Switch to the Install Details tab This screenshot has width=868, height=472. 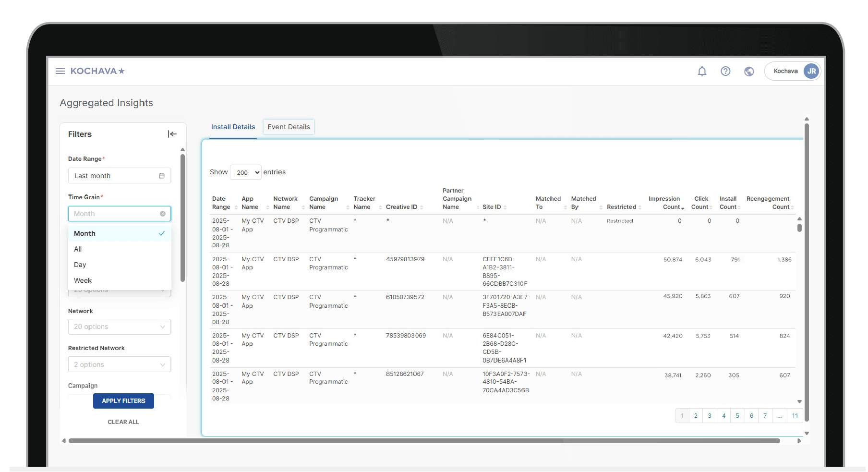tap(233, 127)
